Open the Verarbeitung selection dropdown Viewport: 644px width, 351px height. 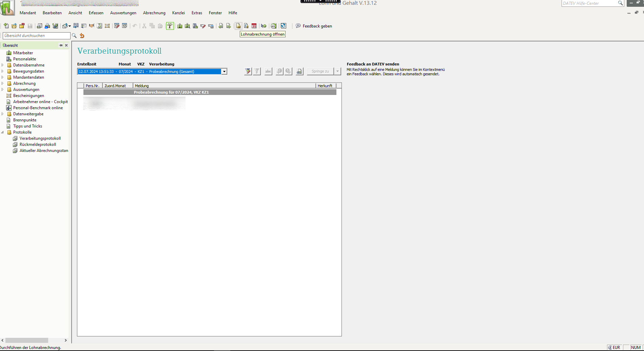click(x=224, y=72)
